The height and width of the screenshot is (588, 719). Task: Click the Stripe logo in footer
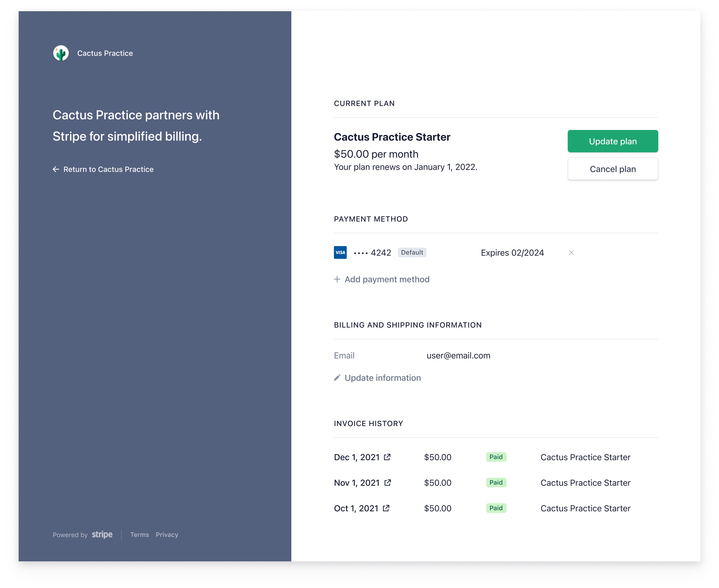click(102, 535)
